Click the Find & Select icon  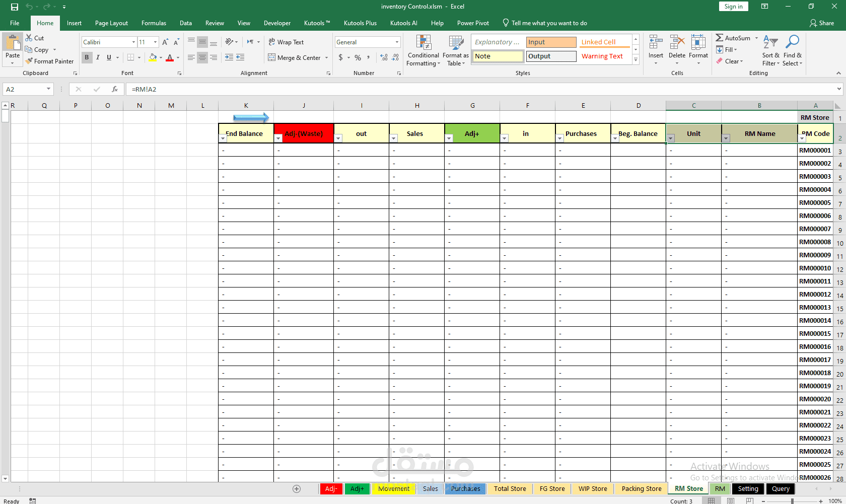click(x=792, y=50)
